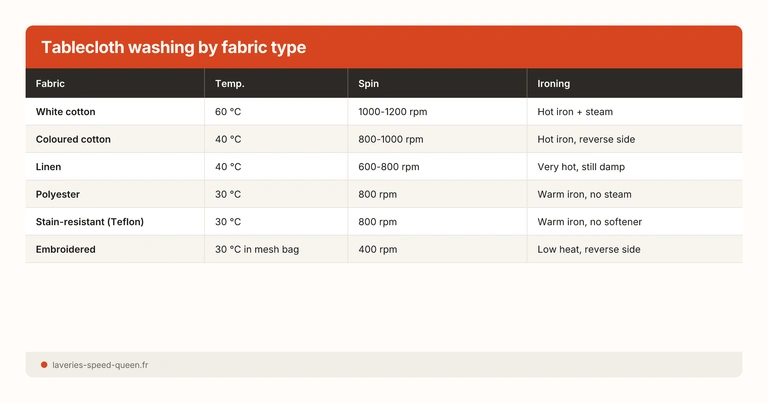
Task: Click the Spin column header
Action: pyautogui.click(x=368, y=84)
